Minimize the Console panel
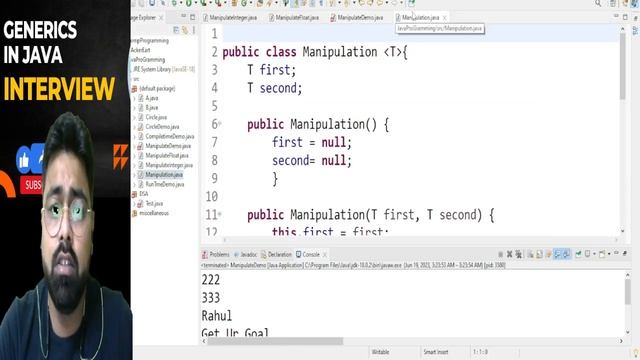The height and width of the screenshot is (360, 640). (616, 253)
